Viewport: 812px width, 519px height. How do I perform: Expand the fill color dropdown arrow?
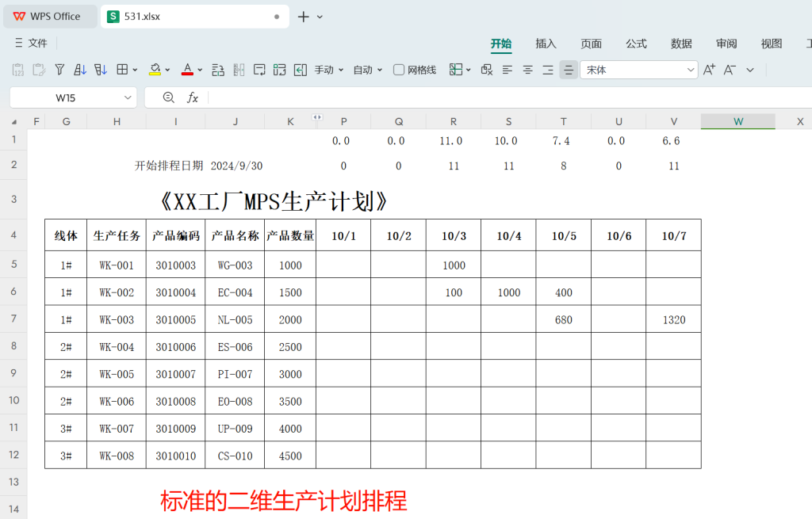tap(167, 70)
